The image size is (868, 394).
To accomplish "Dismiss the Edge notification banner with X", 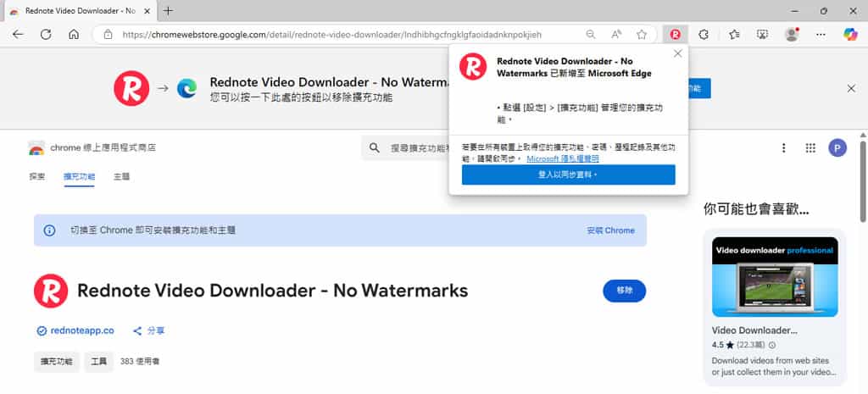I will pyautogui.click(x=851, y=88).
